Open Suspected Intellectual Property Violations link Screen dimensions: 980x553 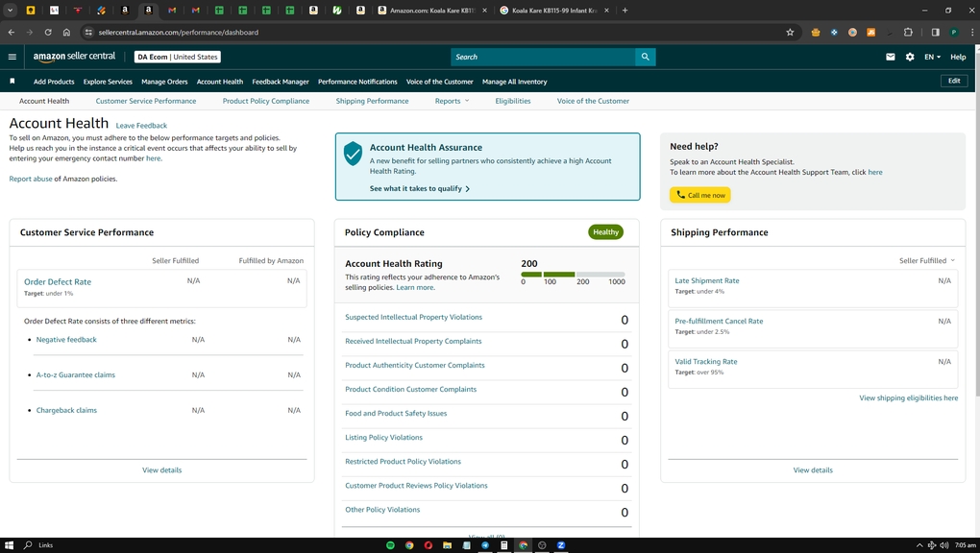[414, 317]
